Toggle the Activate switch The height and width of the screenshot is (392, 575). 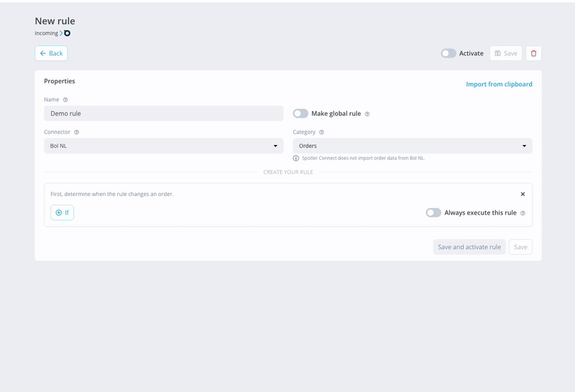[x=448, y=54]
